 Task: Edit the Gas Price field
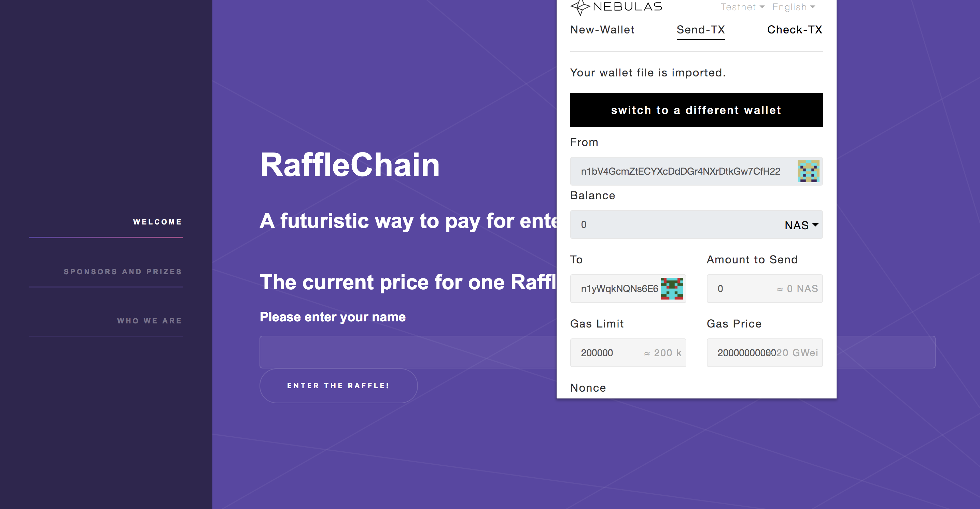[x=742, y=353]
